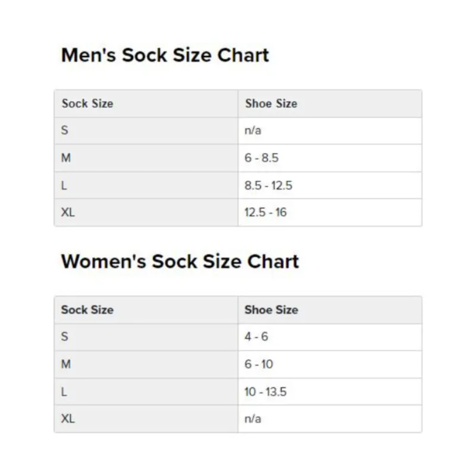Click the women's size M sock cell

pyautogui.click(x=66, y=364)
